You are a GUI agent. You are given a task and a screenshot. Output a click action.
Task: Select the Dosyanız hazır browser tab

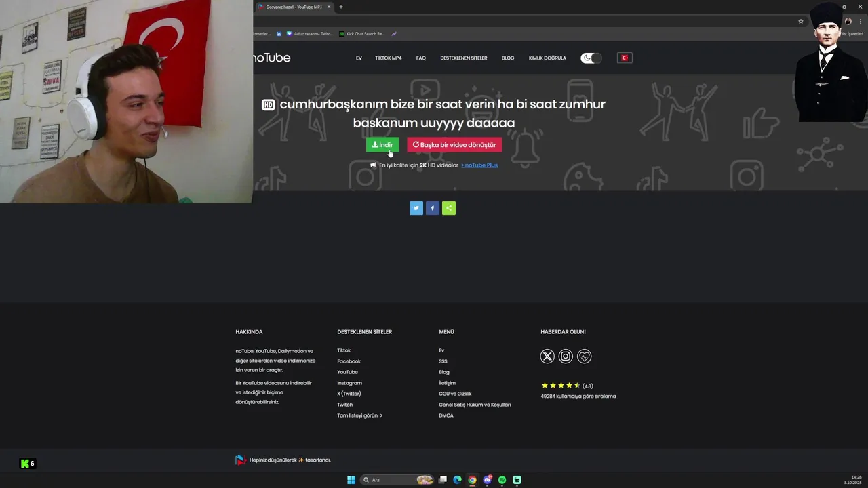293,7
